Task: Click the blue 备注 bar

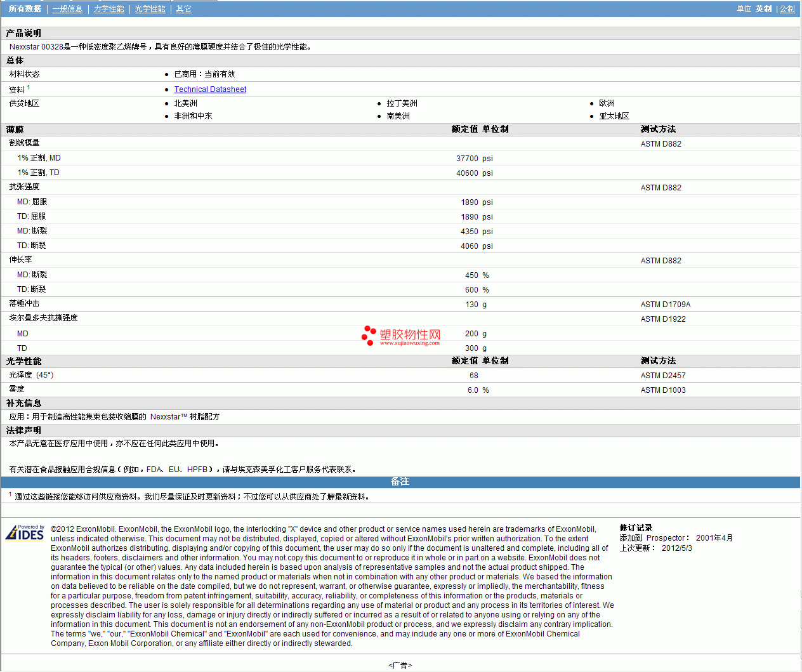Action: 400,482
